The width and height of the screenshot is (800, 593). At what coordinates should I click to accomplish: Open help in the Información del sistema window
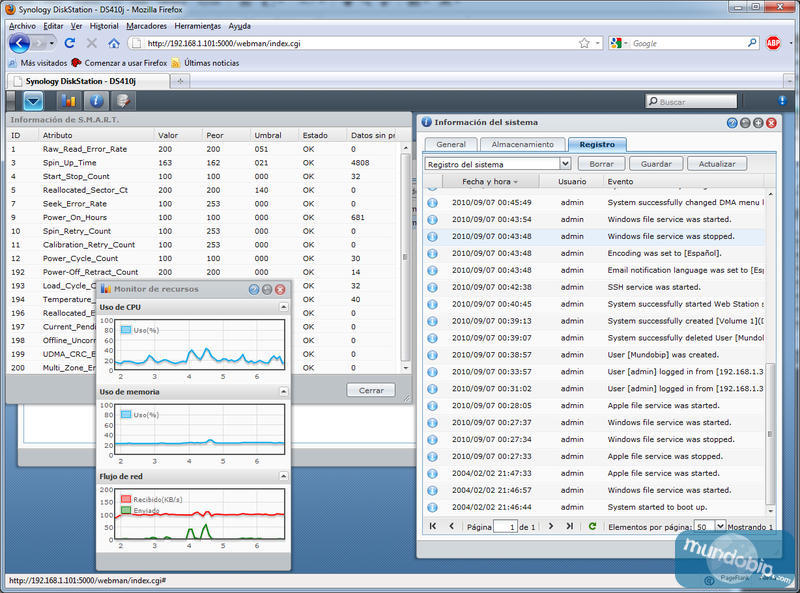(x=732, y=123)
